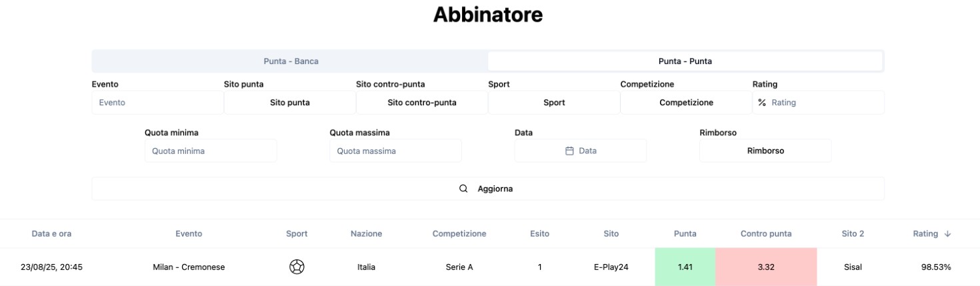This screenshot has width=980, height=286.
Task: Click the Data e ora column header
Action: [51, 234]
